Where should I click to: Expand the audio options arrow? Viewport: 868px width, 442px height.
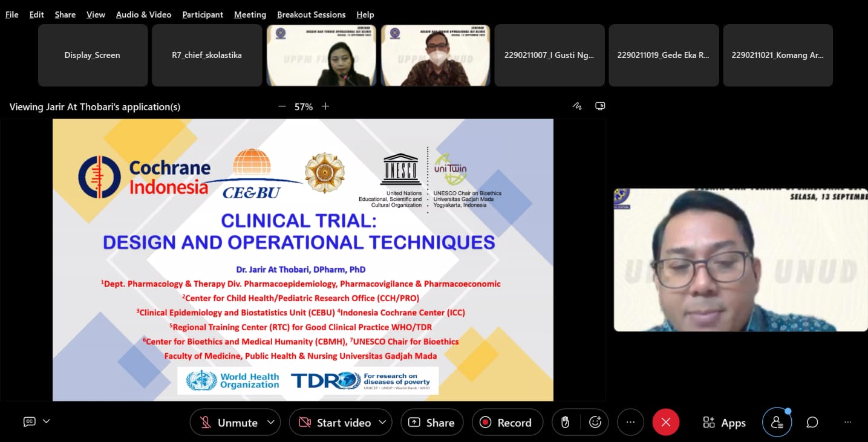[x=271, y=422]
